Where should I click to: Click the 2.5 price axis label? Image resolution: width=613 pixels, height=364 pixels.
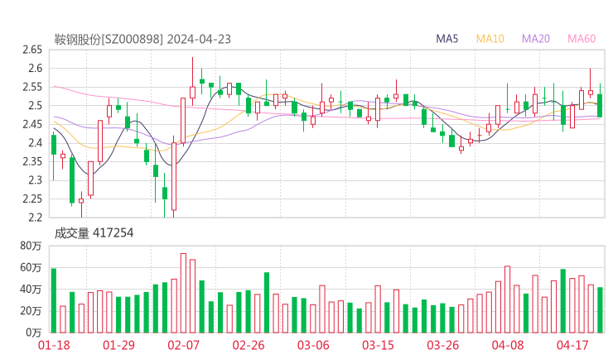pyautogui.click(x=35, y=105)
